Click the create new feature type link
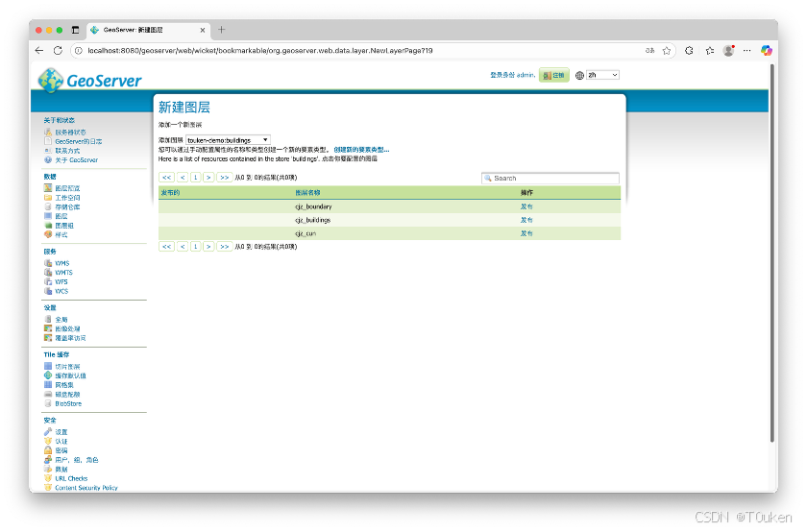This screenshot has width=807, height=532. coord(361,150)
